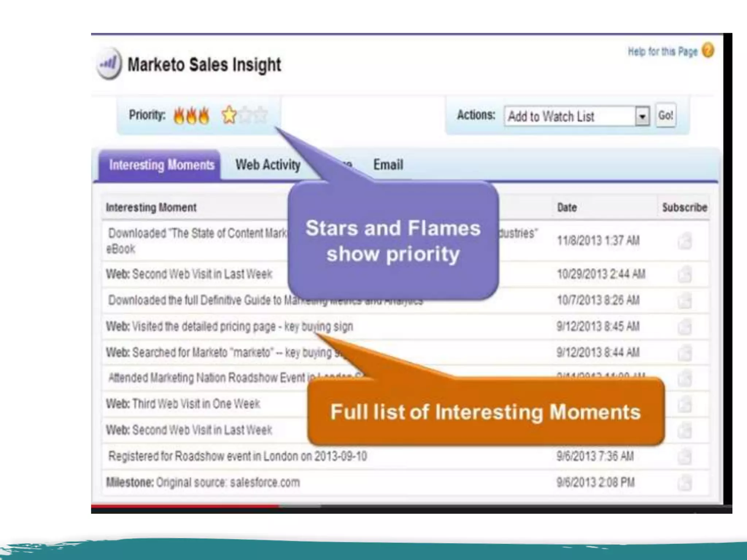The image size is (747, 560).
Task: Open the Help for this Page link
Action: 662,52
